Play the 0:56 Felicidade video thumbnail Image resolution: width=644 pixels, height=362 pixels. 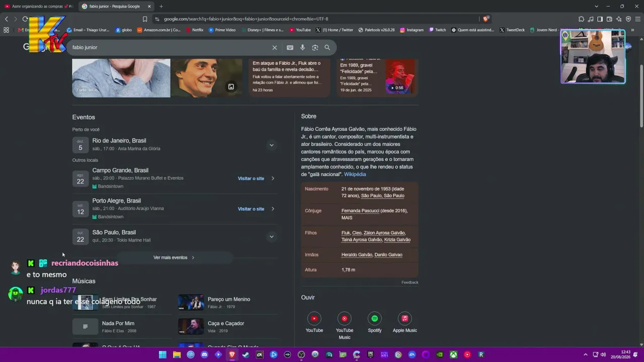click(400, 76)
